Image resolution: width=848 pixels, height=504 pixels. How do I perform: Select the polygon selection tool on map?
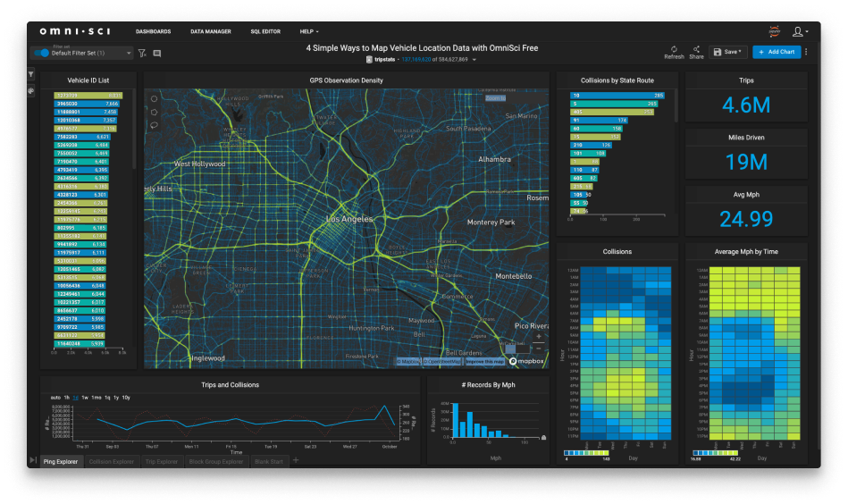pos(154,112)
